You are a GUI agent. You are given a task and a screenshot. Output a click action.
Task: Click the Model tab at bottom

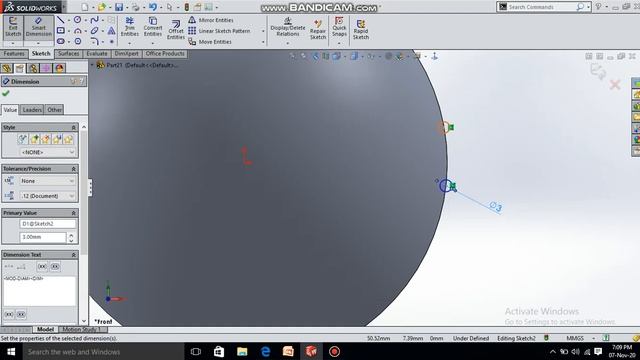(45, 329)
